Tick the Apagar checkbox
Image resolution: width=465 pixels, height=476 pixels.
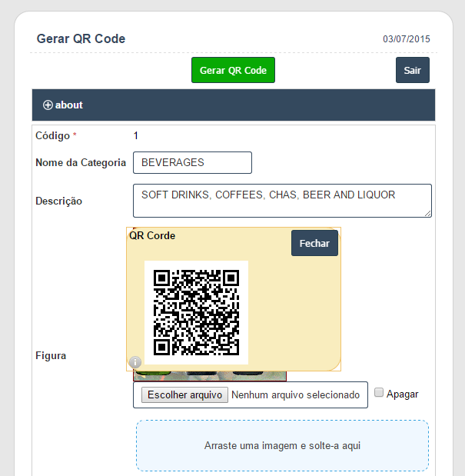pyautogui.click(x=379, y=393)
